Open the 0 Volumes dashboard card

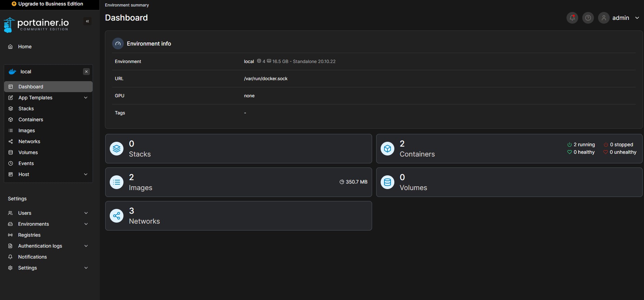tap(509, 182)
